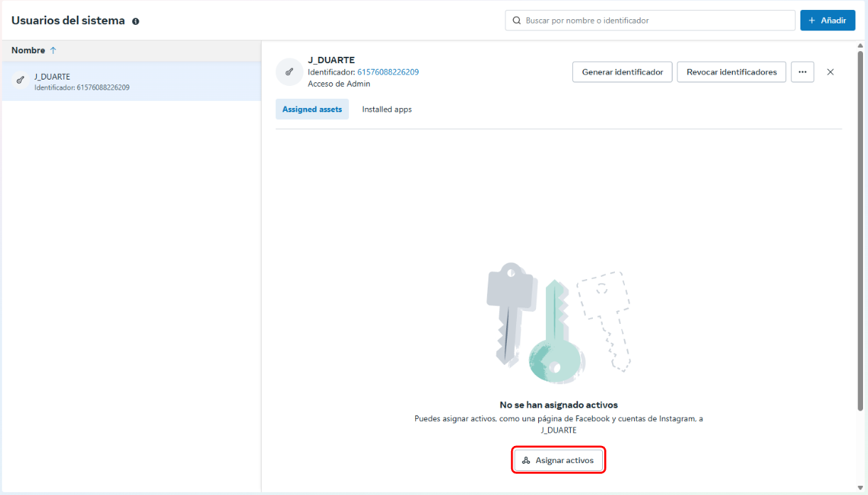868x495 pixels.
Task: Select J_DUARTE in the users list
Action: pyautogui.click(x=81, y=81)
